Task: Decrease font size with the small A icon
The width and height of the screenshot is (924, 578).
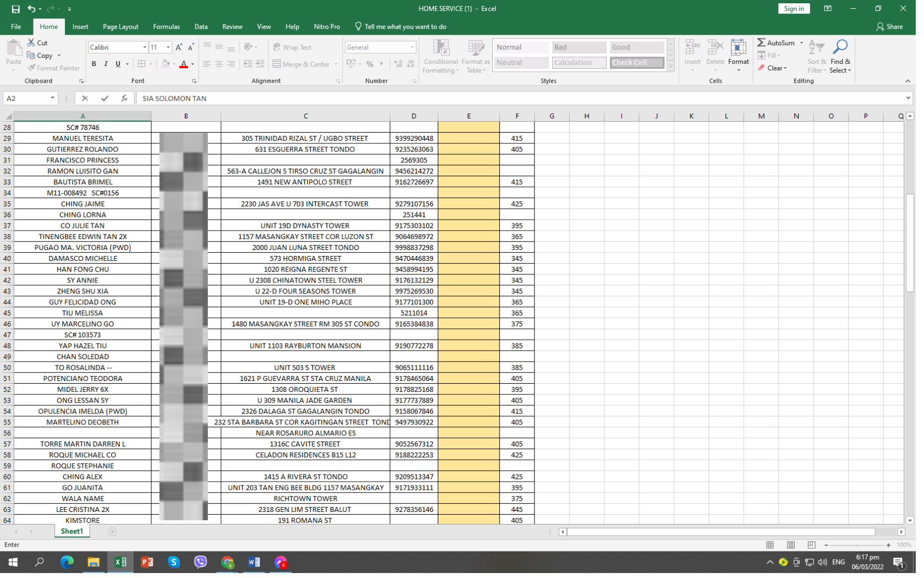Action: pyautogui.click(x=191, y=47)
